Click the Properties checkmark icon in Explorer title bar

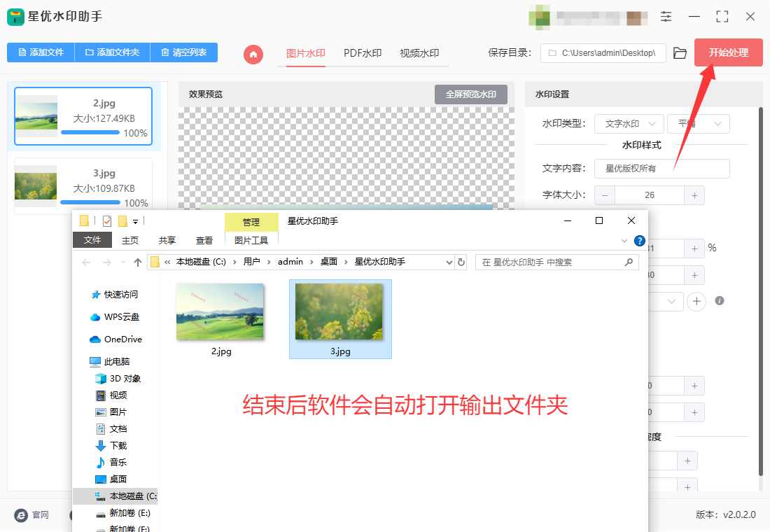[x=107, y=221]
